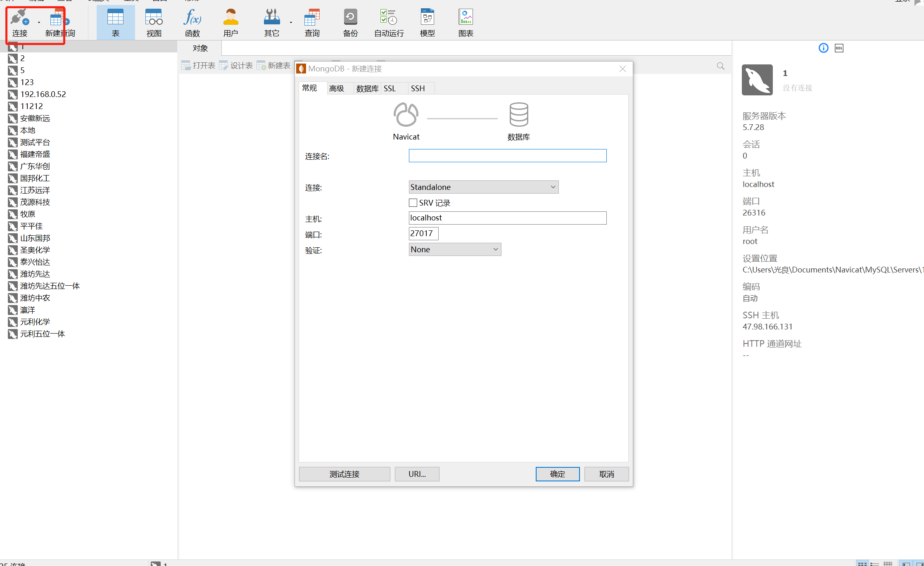This screenshot has width=924, height=566.
Task: Select the 潍坊中农 connection in the tree
Action: click(35, 298)
